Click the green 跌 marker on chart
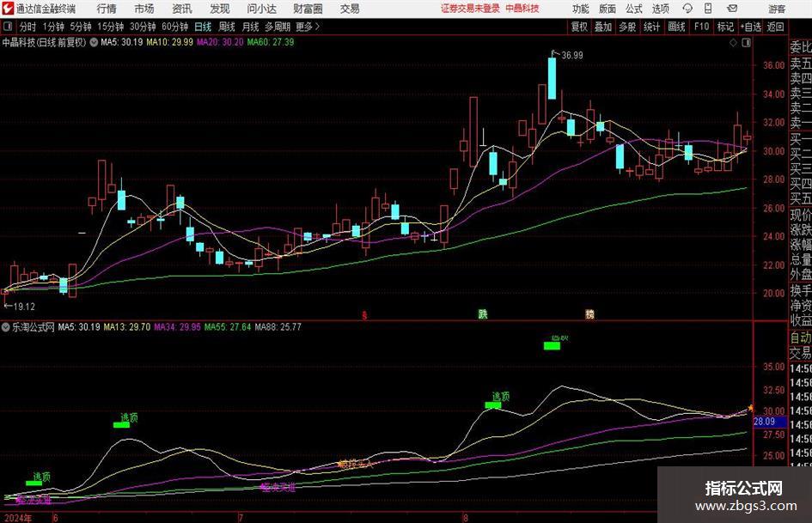This screenshot has width=812, height=523. click(x=483, y=313)
